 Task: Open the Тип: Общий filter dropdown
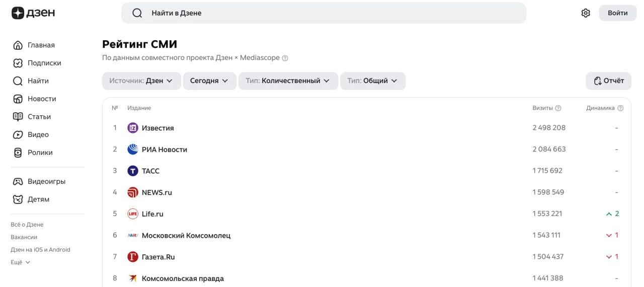372,81
